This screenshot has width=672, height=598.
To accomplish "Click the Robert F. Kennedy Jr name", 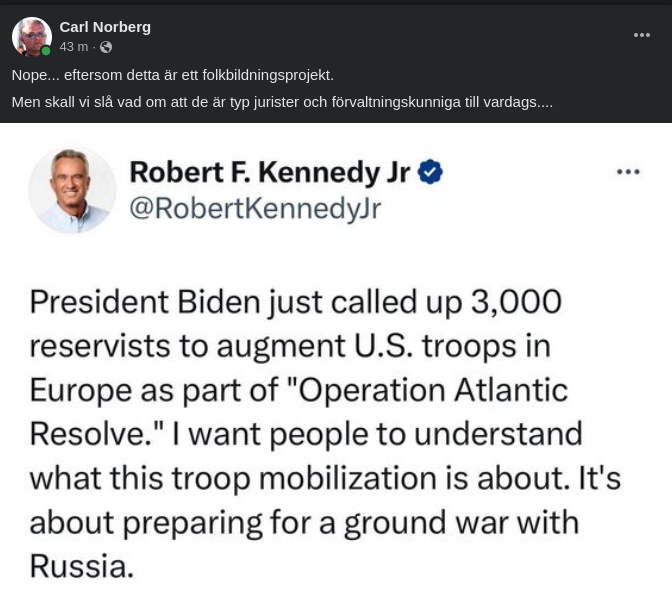I will [x=269, y=172].
